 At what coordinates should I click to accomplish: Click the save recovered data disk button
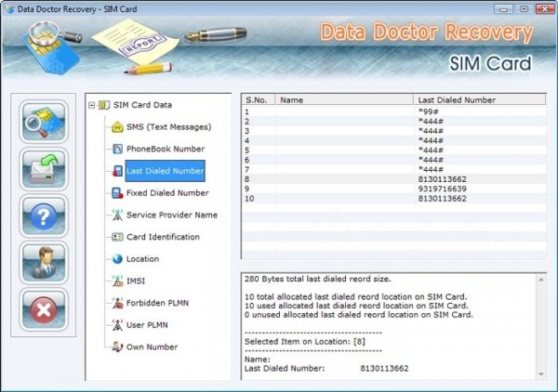click(44, 169)
